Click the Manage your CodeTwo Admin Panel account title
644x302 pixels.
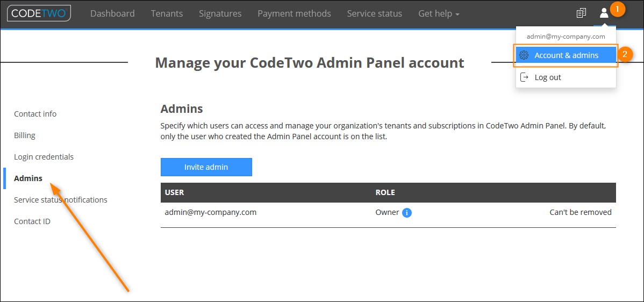310,63
